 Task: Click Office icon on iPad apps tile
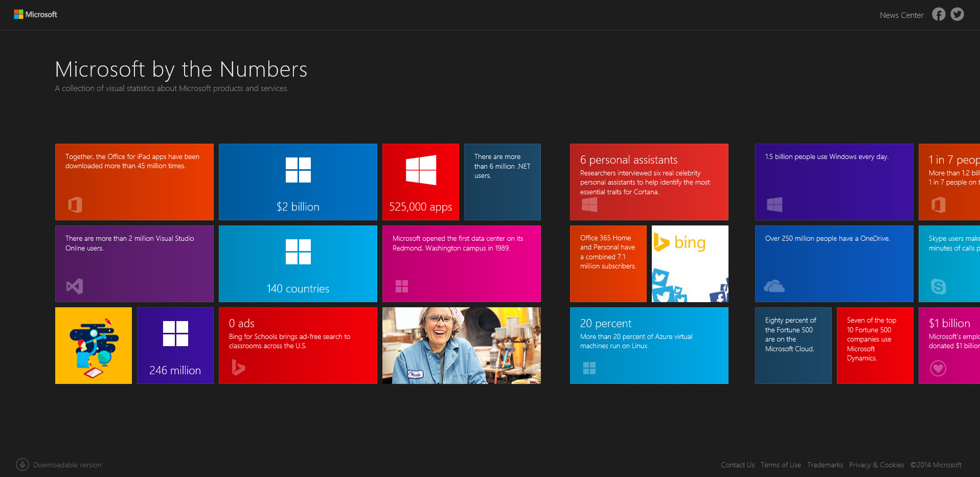pos(75,205)
